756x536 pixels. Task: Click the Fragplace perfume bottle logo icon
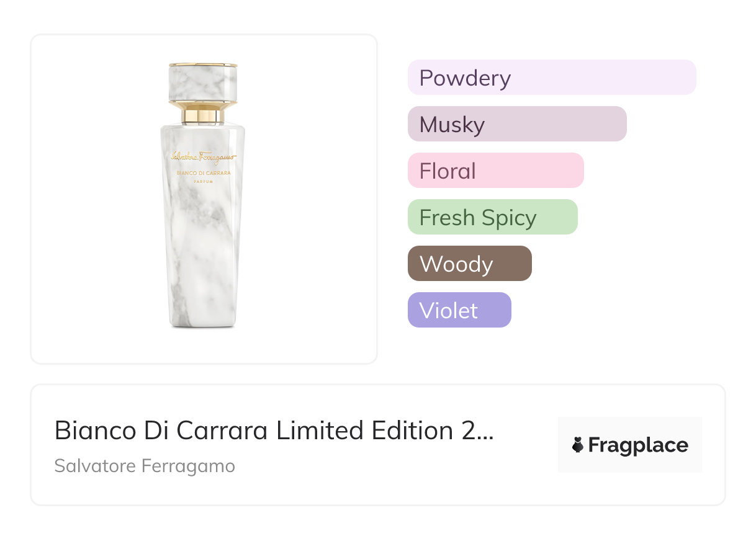[578, 445]
